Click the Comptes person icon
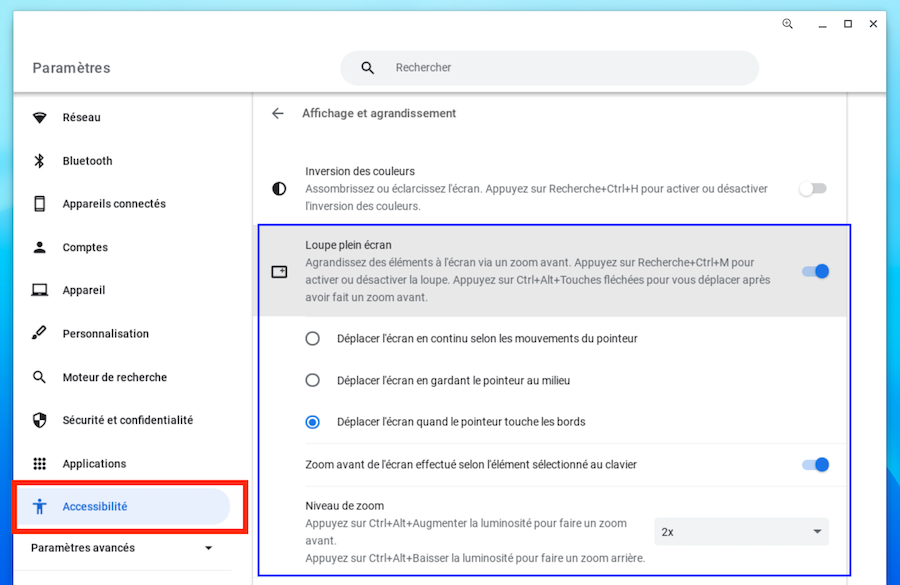Viewport: 900px width, 585px height. click(40, 247)
